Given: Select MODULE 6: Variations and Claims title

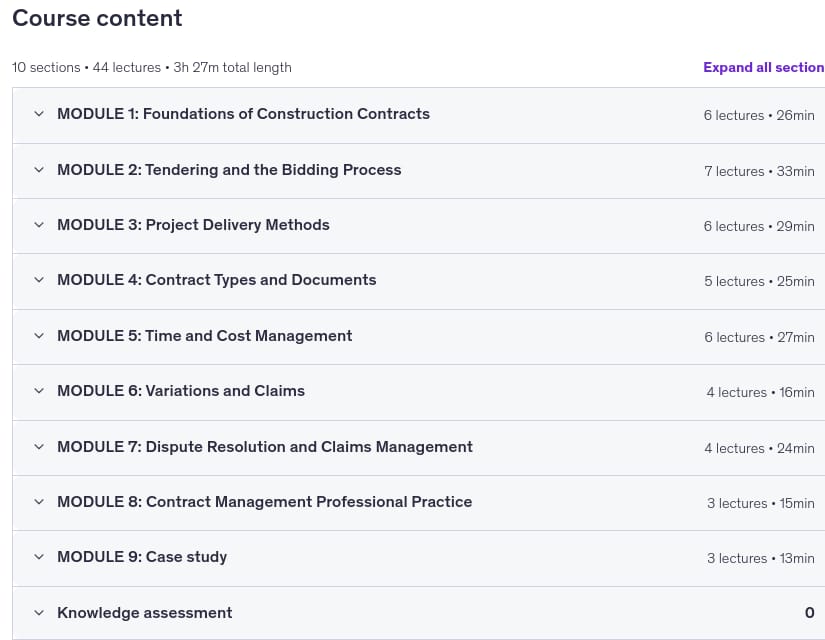Looking at the screenshot, I should [181, 391].
